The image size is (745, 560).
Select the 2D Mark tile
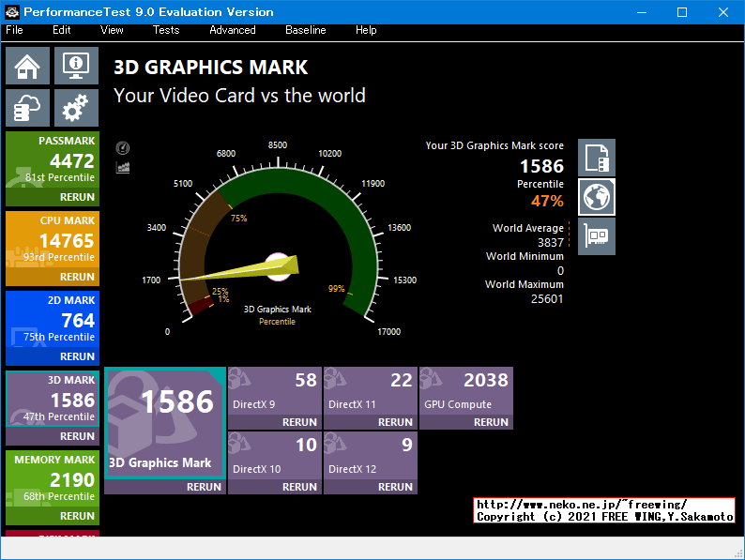point(52,320)
